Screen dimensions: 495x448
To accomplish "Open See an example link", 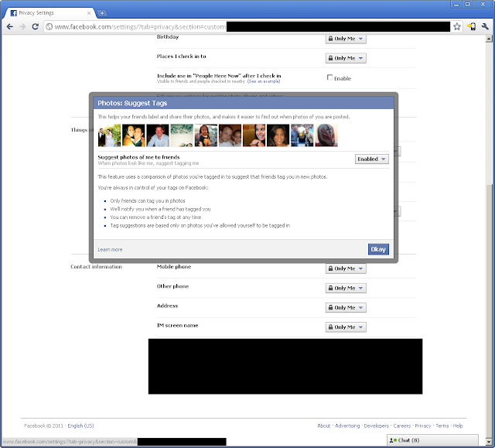I will click(264, 81).
